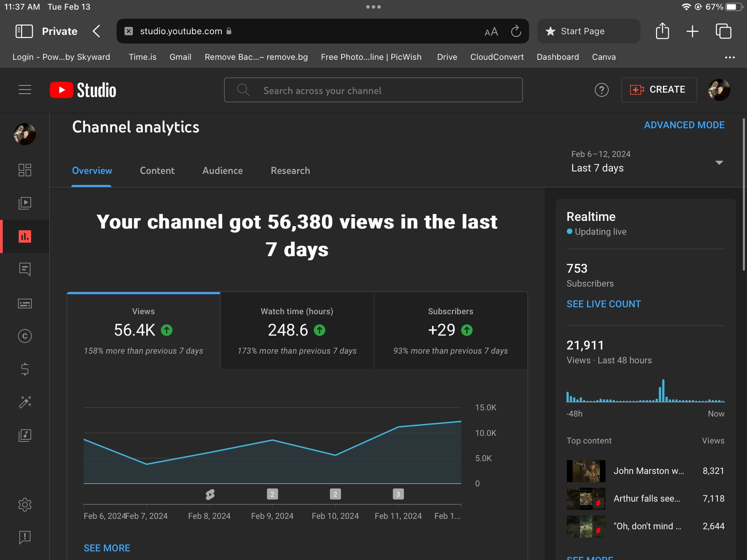The width and height of the screenshot is (747, 560).
Task: Switch to the Audience tab
Action: (x=223, y=171)
